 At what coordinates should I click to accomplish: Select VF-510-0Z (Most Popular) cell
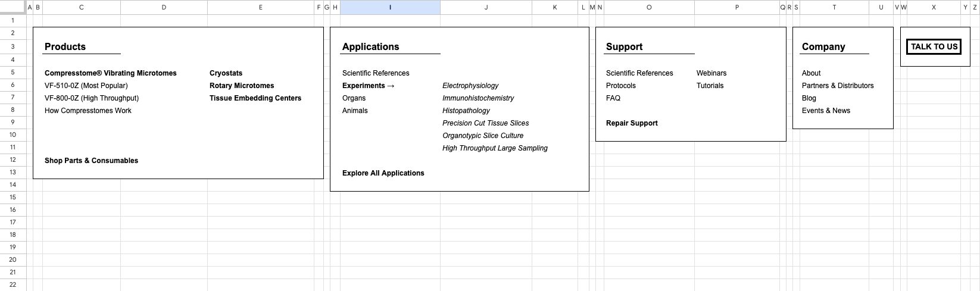pos(86,86)
